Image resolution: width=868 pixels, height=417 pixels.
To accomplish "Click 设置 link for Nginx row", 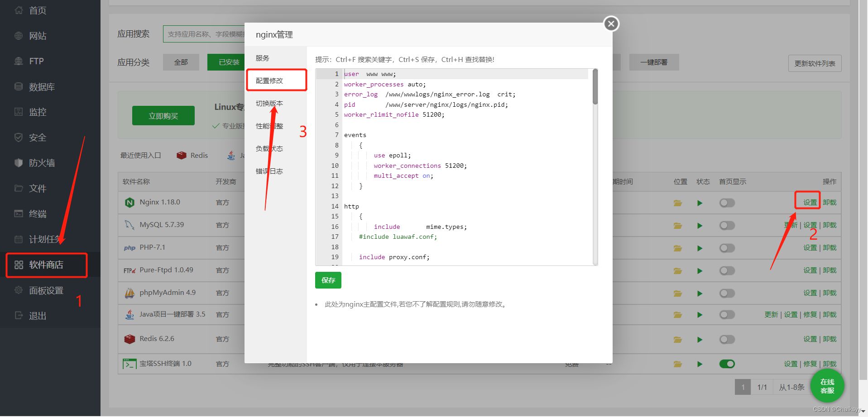I will 810,203.
